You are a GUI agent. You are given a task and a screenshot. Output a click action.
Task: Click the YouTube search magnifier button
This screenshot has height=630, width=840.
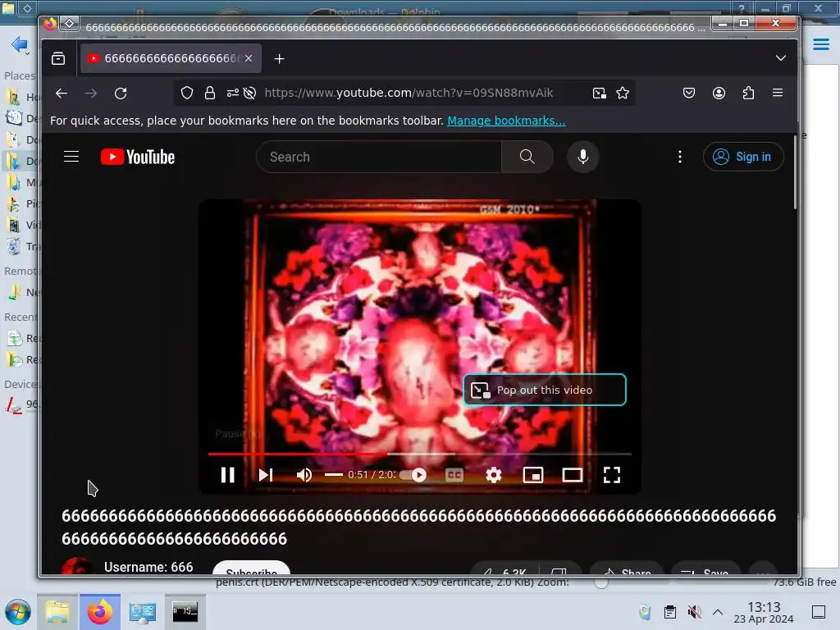coord(527,157)
